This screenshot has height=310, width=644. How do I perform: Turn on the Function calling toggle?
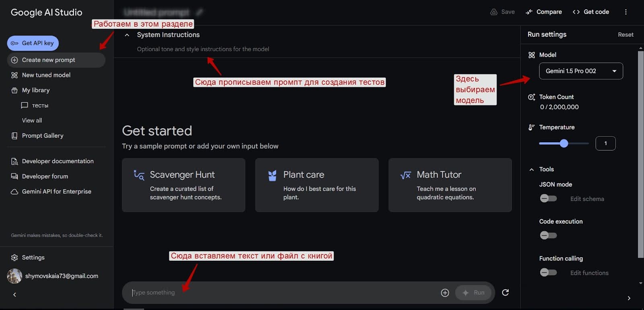pyautogui.click(x=548, y=273)
